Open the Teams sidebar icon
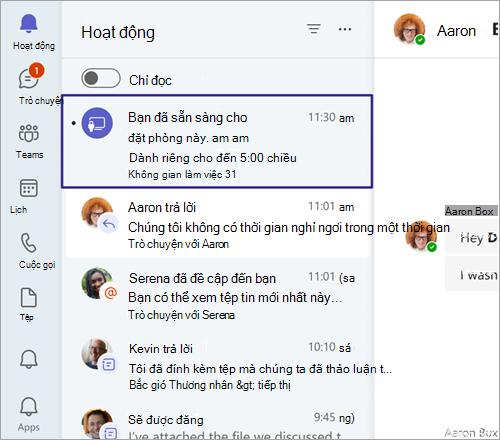This screenshot has width=500, height=440. coord(29,134)
